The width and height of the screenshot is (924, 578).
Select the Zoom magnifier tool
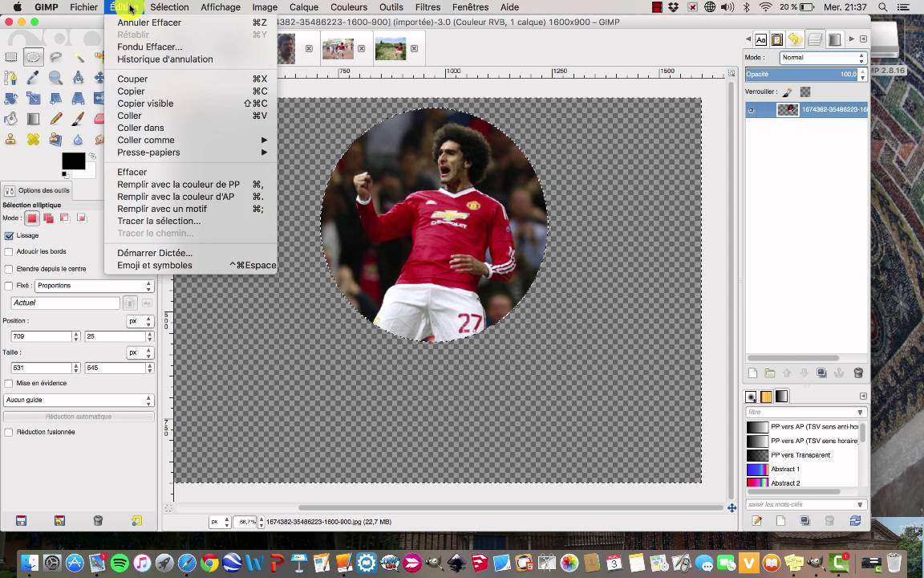click(56, 78)
